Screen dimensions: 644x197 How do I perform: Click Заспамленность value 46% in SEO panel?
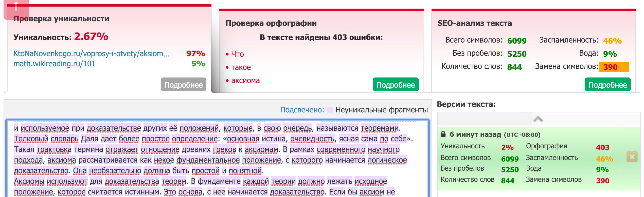click(x=612, y=41)
